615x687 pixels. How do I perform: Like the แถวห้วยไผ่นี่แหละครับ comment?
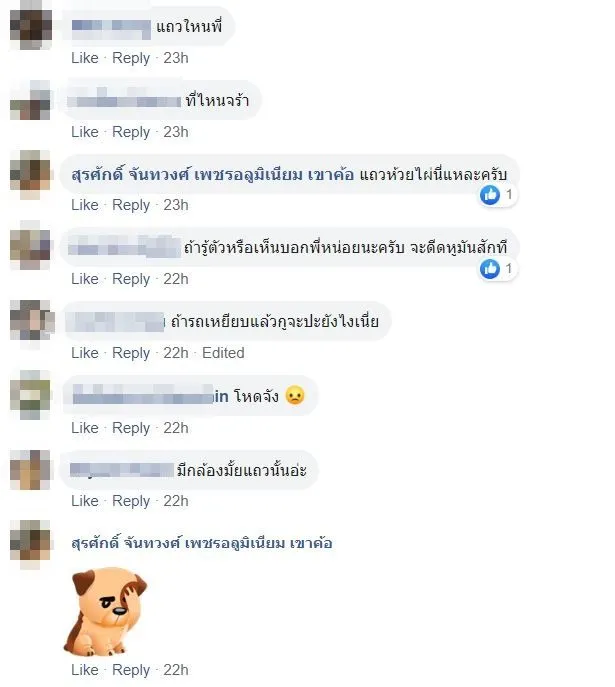coord(85,205)
